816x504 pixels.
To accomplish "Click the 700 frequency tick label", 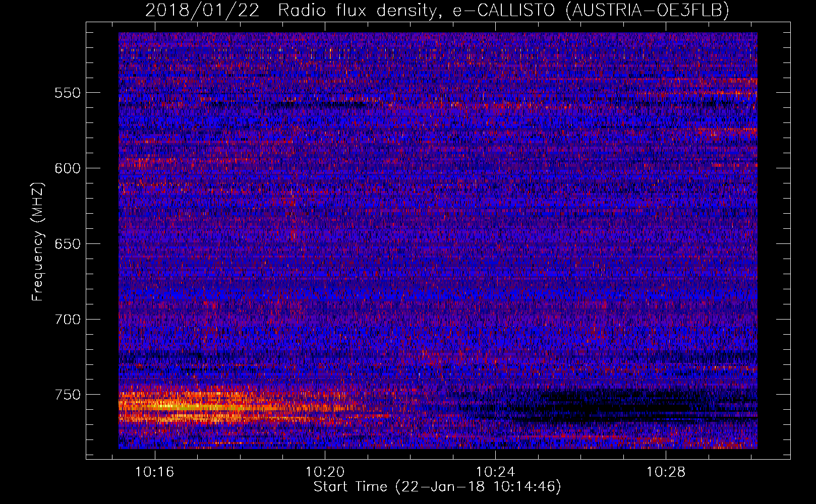I will click(68, 320).
